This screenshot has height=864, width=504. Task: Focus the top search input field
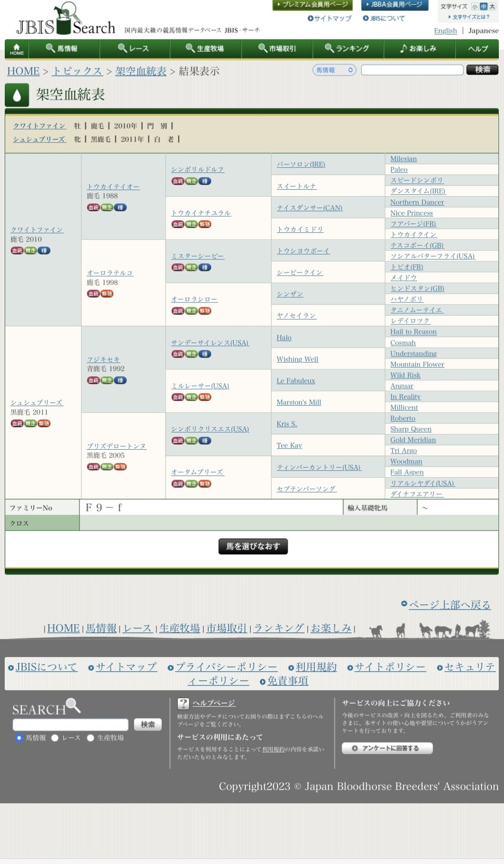coord(412,70)
